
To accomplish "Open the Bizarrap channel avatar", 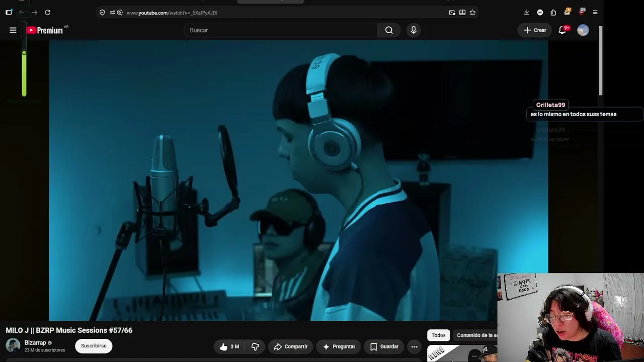I will [13, 346].
